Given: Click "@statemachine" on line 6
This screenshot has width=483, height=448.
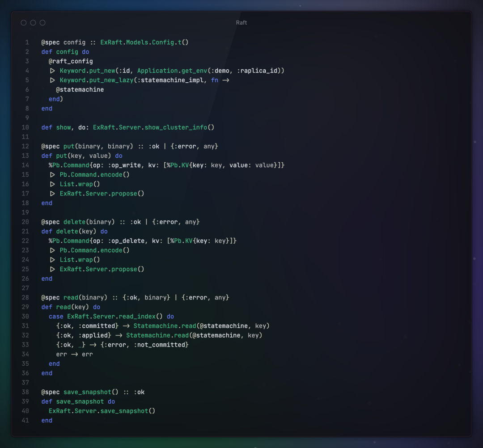Looking at the screenshot, I should coord(80,89).
